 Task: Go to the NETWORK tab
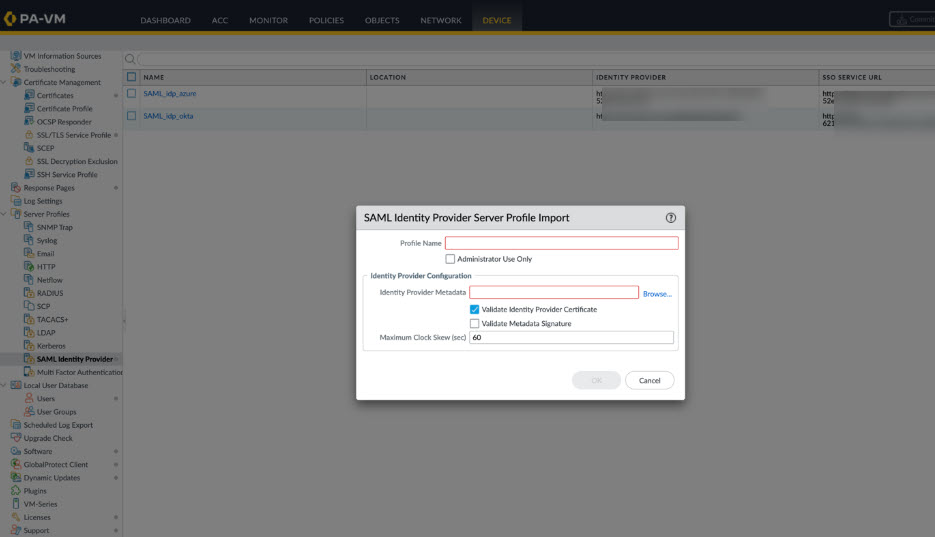coord(441,20)
